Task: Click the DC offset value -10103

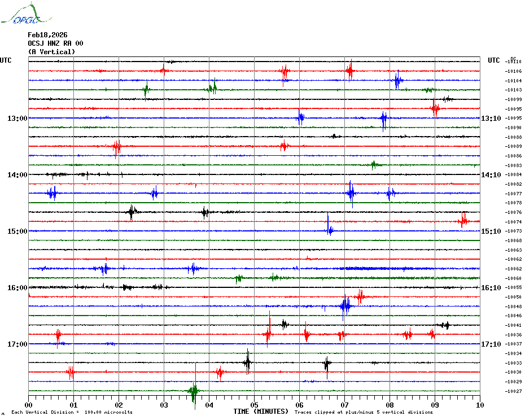Action: tap(513, 90)
